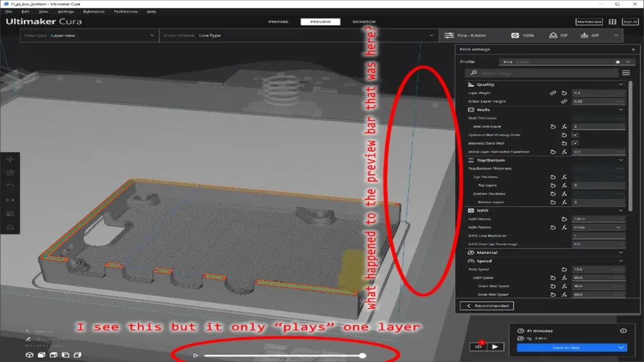Click the Initial Layer Height link icon
The height and width of the screenshot is (362, 644).
coord(564,101)
